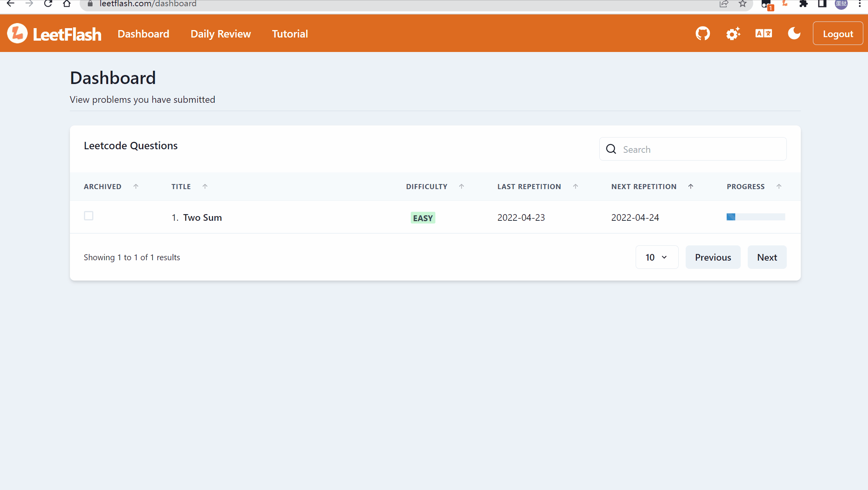Click browser home icon
868x490 pixels.
coord(67,4)
